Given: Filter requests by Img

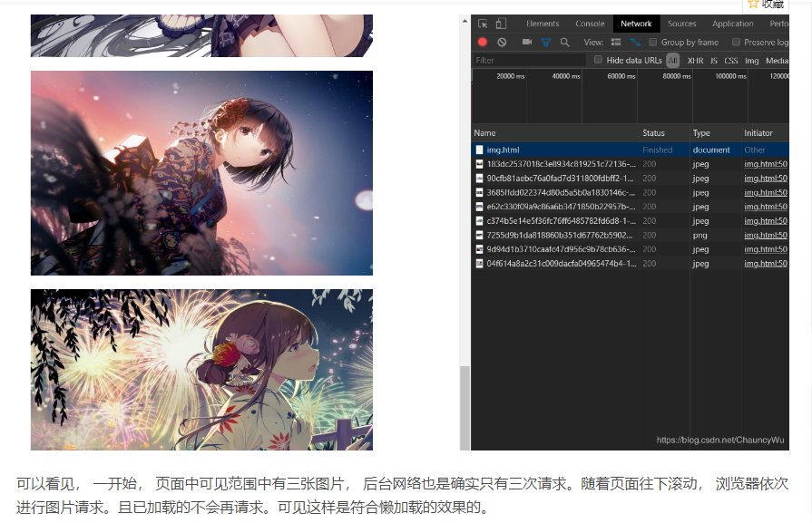Looking at the screenshot, I should pyautogui.click(x=752, y=61).
